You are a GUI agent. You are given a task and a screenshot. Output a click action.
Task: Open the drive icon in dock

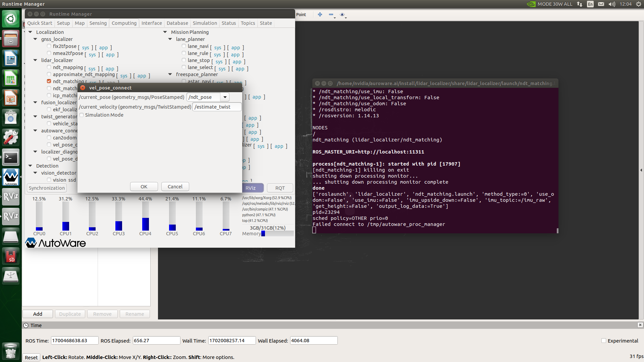pos(11,236)
